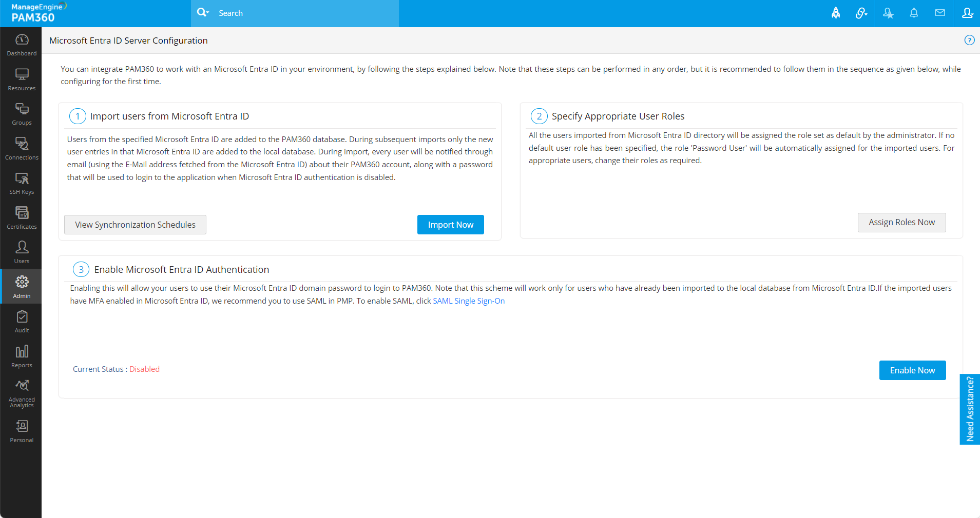View Reports from the sidebar
This screenshot has width=980, height=518.
[22, 356]
